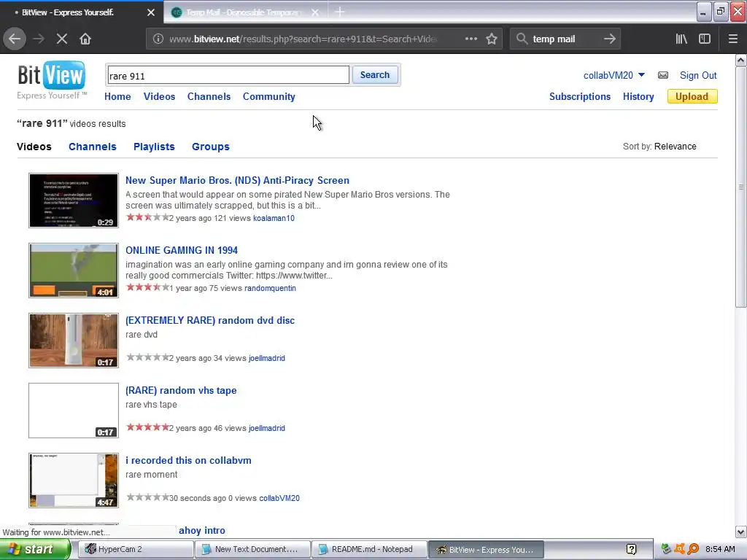The image size is (747, 560).
Task: Open the BitView inbox envelope icon
Action: click(662, 75)
